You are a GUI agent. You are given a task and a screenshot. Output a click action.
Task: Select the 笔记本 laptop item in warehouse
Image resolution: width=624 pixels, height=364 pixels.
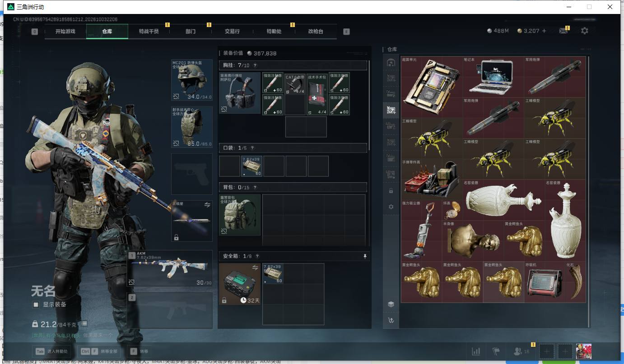click(493, 76)
